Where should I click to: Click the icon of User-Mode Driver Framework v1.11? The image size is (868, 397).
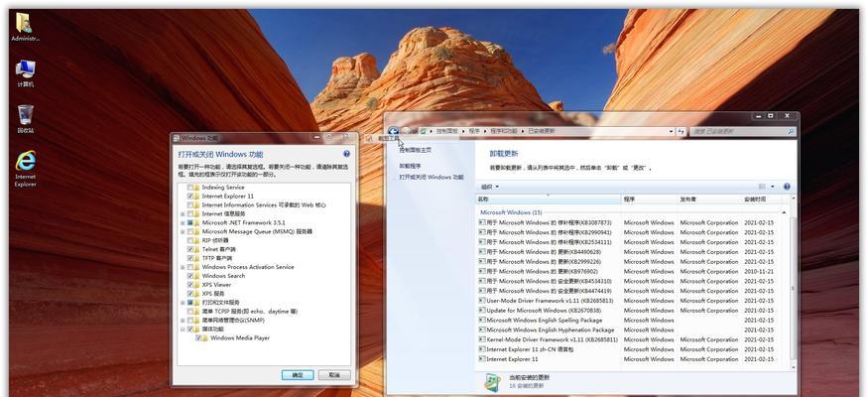tap(481, 300)
